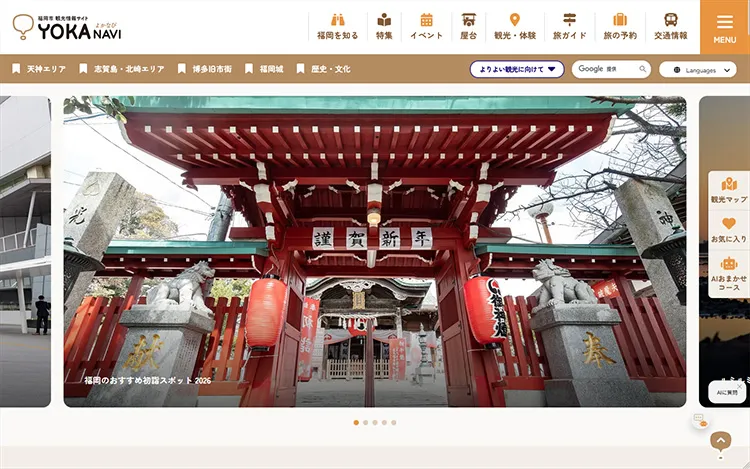
Task: Click the YOKA NAVI logo
Action: coord(67,27)
